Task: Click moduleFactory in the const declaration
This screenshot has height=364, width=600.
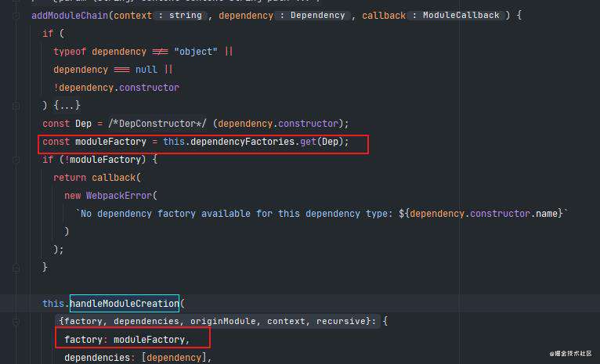Action: click(x=111, y=142)
